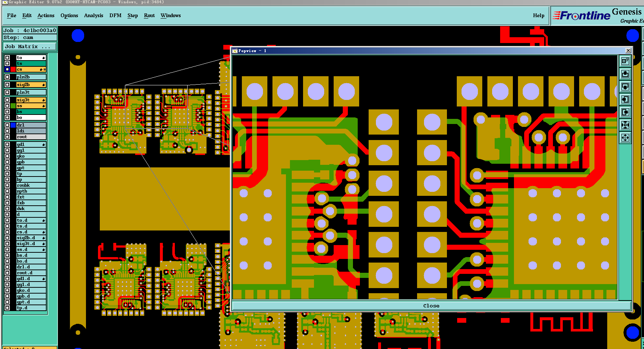644x349 pixels.
Task: Click the pan down icon in Popview
Action: coord(625,87)
